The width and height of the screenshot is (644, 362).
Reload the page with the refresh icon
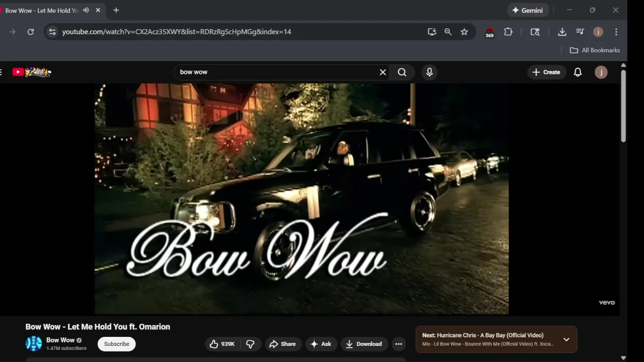coord(31,32)
